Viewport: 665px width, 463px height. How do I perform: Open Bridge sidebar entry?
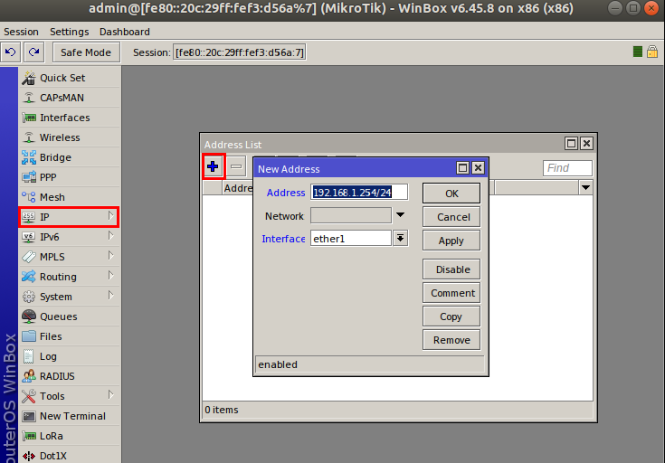coord(70,158)
